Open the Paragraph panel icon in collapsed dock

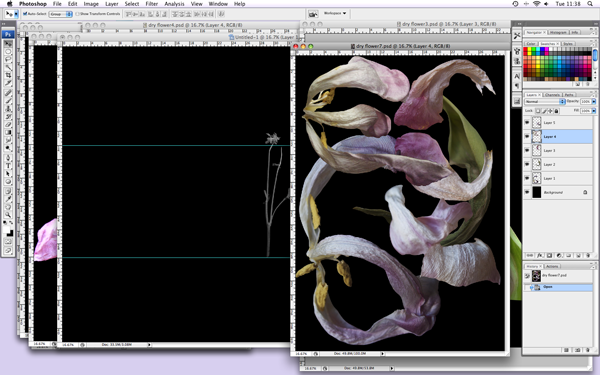pyautogui.click(x=517, y=86)
